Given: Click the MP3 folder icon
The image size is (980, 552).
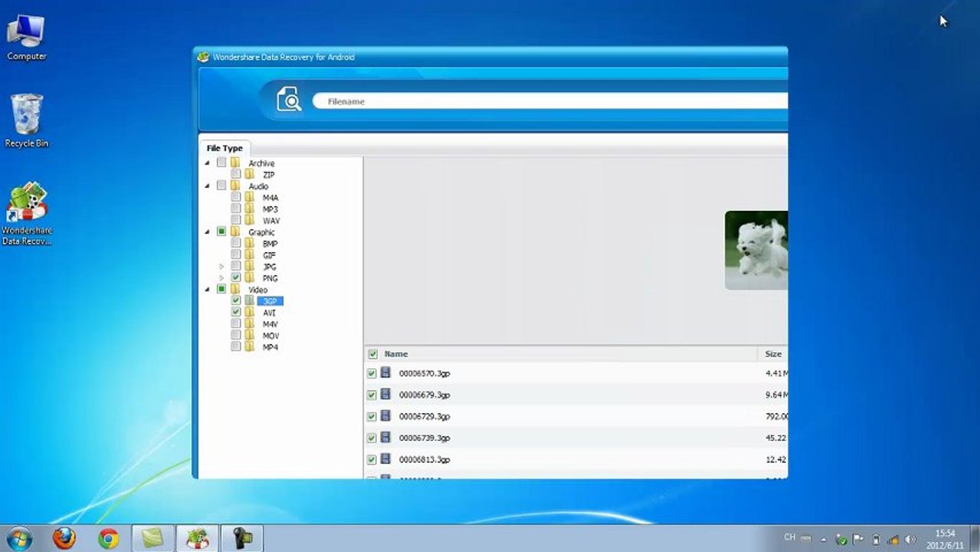Looking at the screenshot, I should pos(250,209).
